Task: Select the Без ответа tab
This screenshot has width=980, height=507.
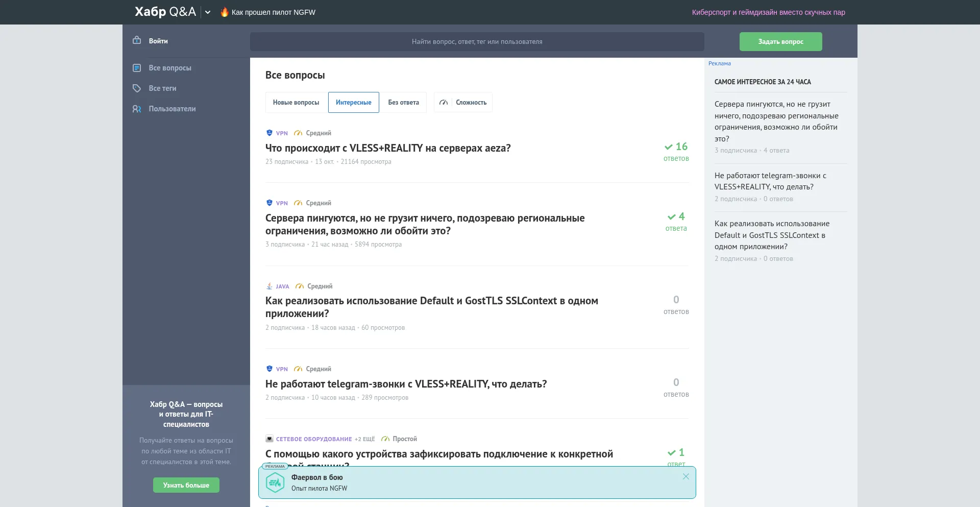Action: (x=403, y=103)
